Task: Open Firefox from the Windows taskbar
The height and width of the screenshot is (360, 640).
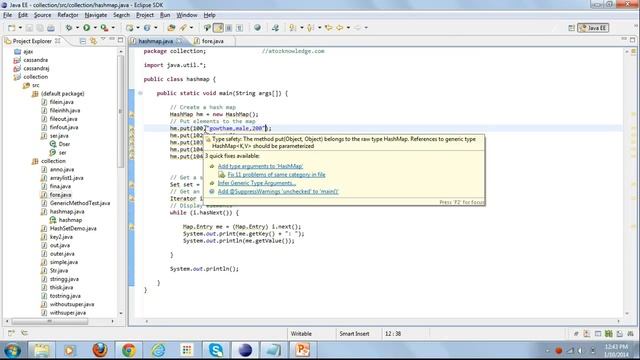Action: coord(100,350)
